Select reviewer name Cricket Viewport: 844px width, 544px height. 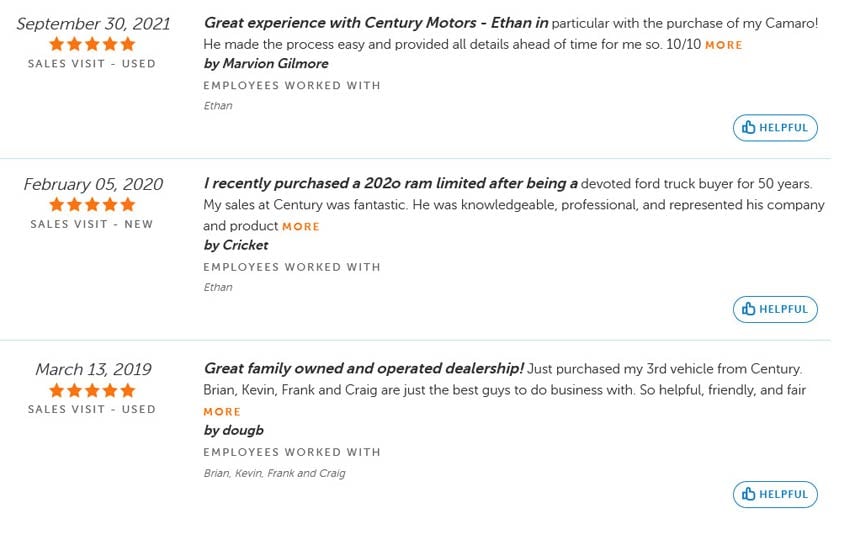click(x=235, y=245)
